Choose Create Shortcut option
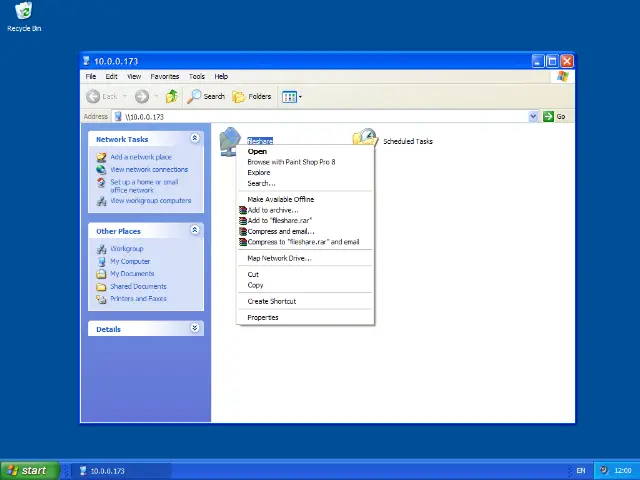 click(305, 301)
